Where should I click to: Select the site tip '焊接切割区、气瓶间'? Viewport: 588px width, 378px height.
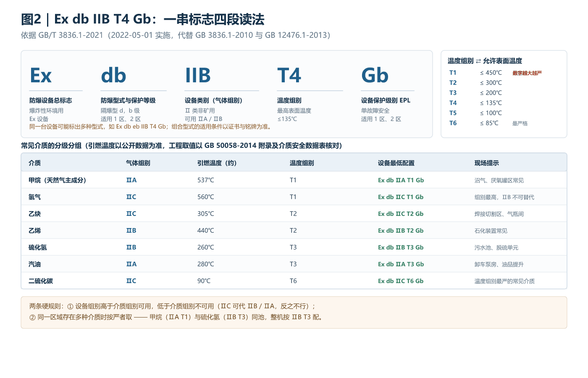pyautogui.click(x=499, y=214)
